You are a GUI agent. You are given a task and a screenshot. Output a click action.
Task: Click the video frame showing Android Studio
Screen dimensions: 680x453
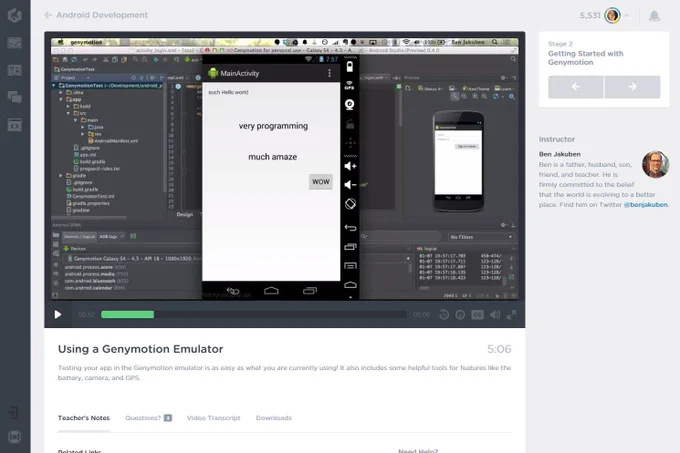pos(284,169)
